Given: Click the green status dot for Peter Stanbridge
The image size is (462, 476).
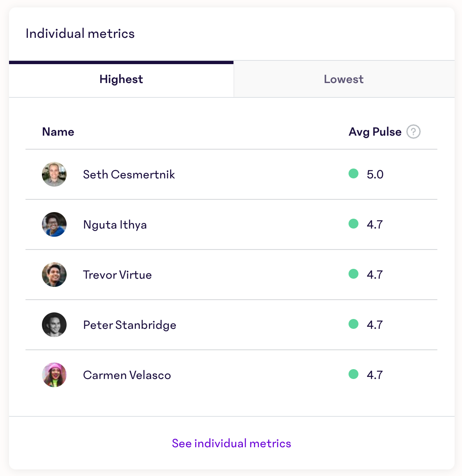Looking at the screenshot, I should [353, 324].
